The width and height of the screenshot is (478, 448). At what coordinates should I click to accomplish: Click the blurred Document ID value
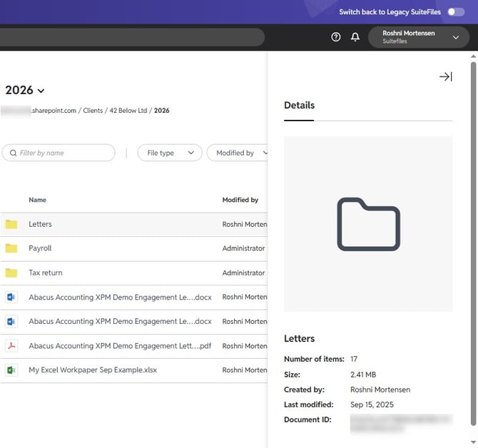[x=401, y=424]
